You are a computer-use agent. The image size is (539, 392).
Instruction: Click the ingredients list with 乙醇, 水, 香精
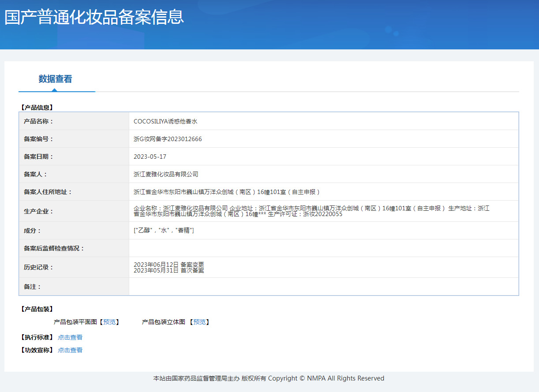[164, 231]
